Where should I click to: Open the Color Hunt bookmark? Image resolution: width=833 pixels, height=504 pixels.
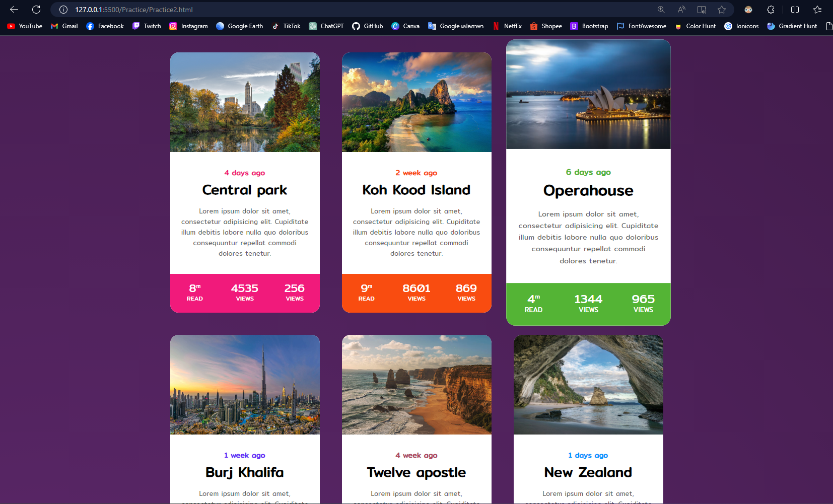coord(695,26)
